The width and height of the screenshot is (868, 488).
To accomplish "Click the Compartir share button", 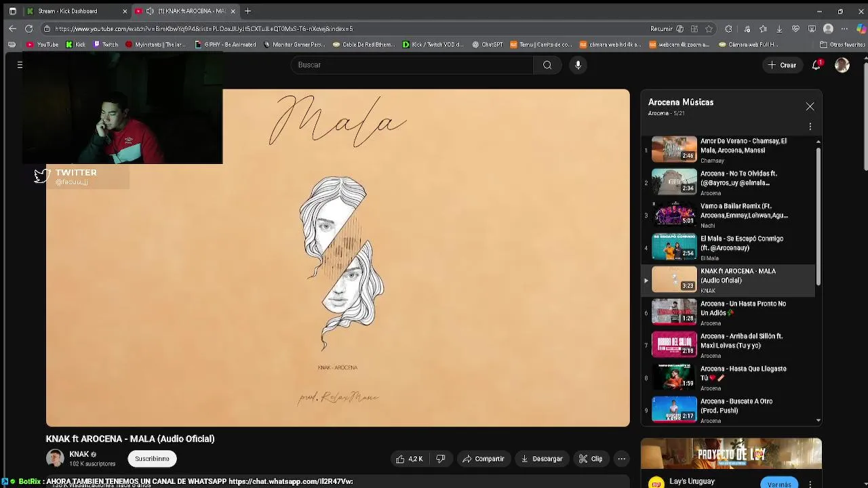I will pyautogui.click(x=484, y=459).
